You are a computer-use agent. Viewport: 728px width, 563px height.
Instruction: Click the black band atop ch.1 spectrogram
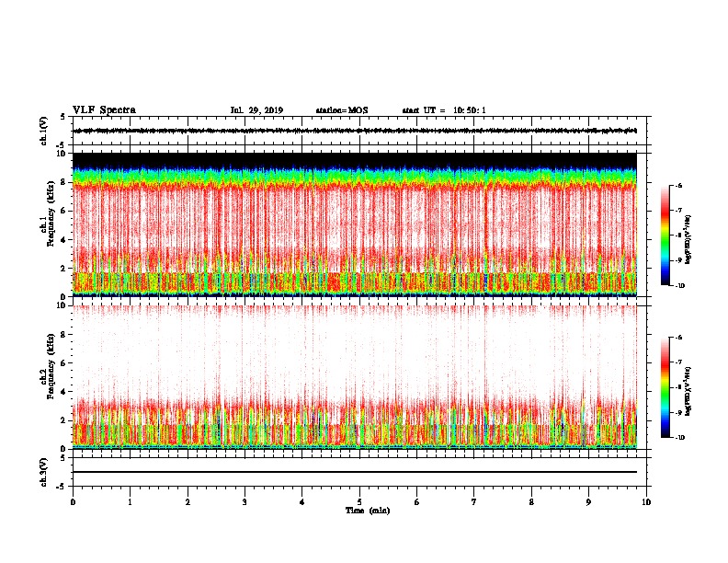355,160
